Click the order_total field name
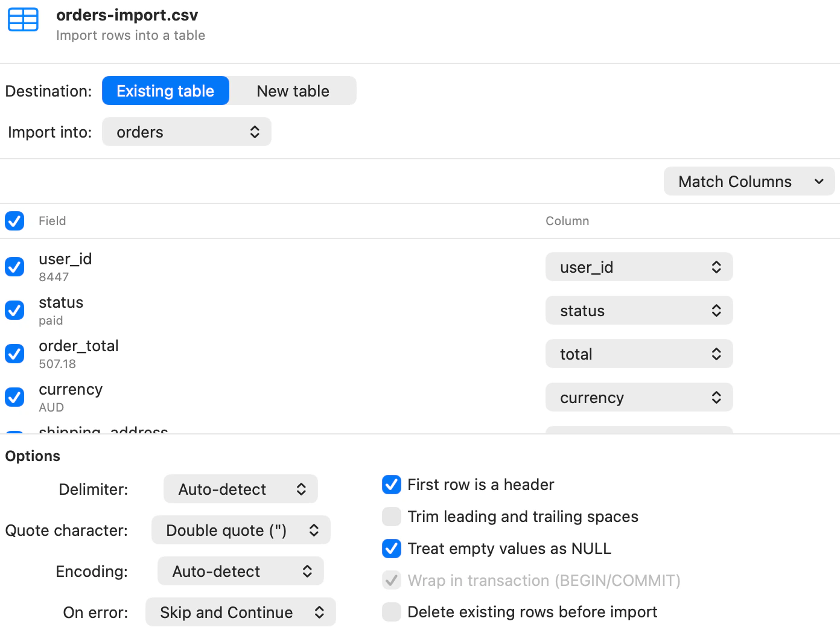This screenshot has width=840, height=630. click(x=78, y=346)
